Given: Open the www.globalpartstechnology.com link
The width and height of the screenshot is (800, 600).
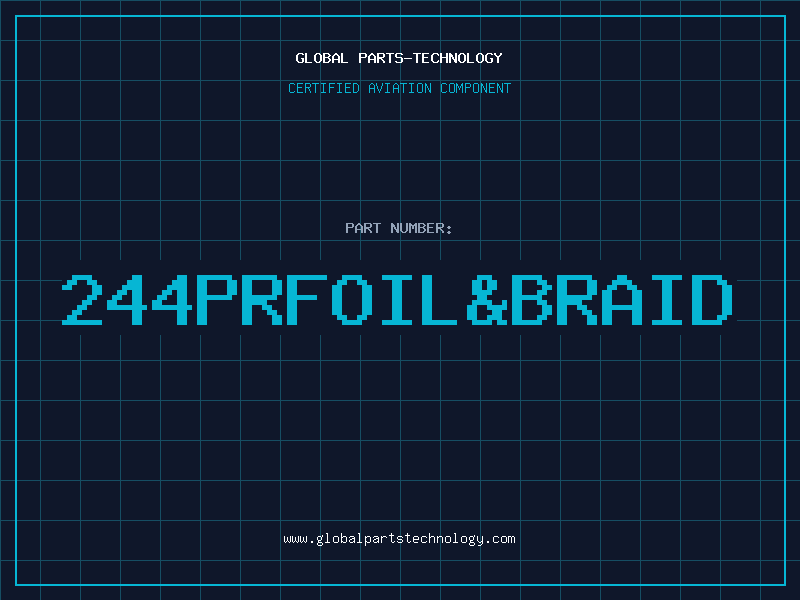Looking at the screenshot, I should click(399, 539).
